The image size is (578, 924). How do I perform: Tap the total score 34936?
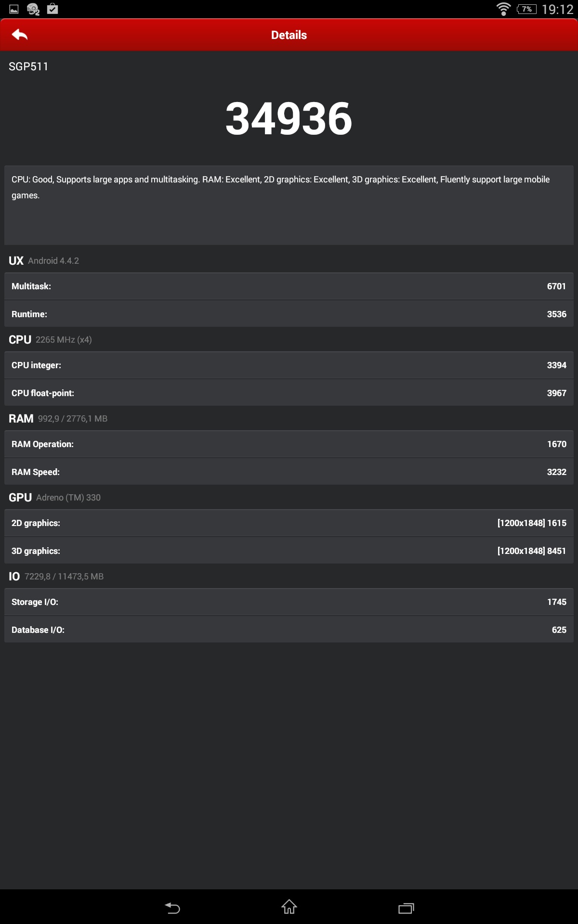click(289, 118)
